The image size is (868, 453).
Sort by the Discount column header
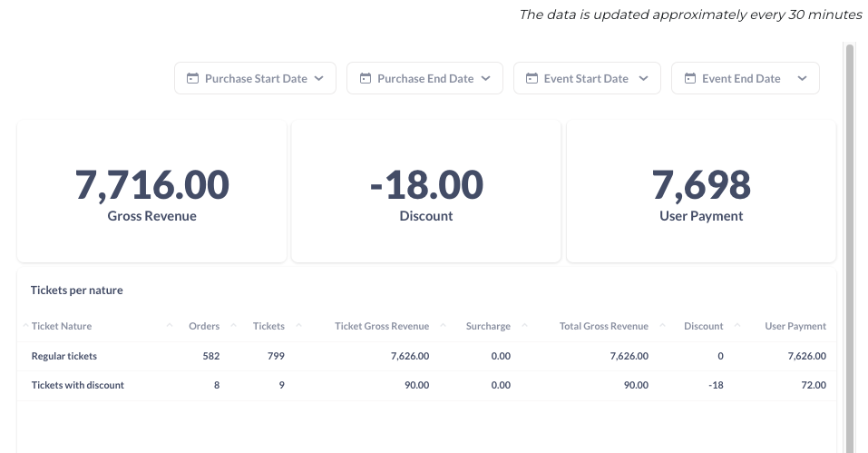[703, 326]
